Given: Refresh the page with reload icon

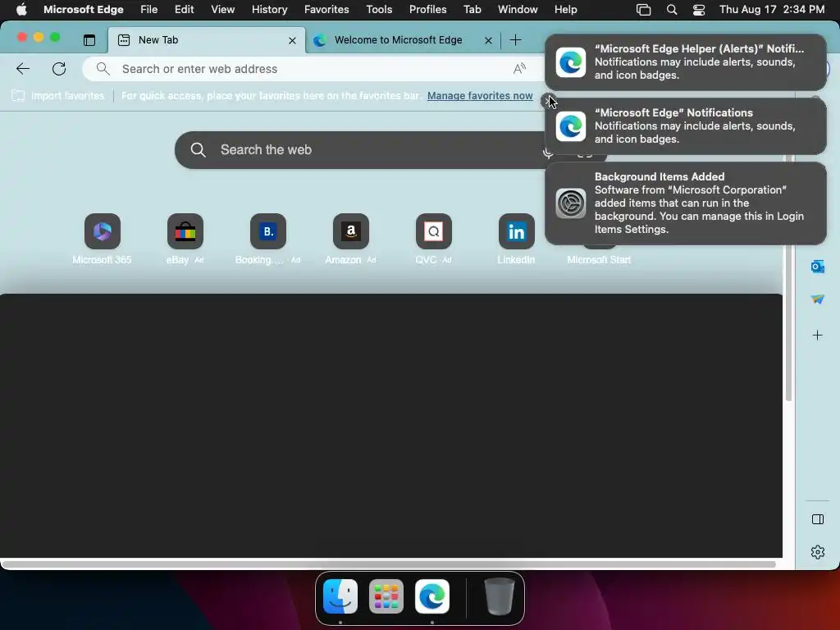Looking at the screenshot, I should [59, 69].
